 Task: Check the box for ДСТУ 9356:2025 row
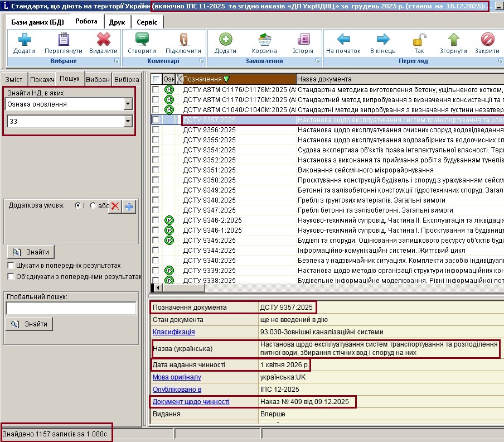[156, 130]
